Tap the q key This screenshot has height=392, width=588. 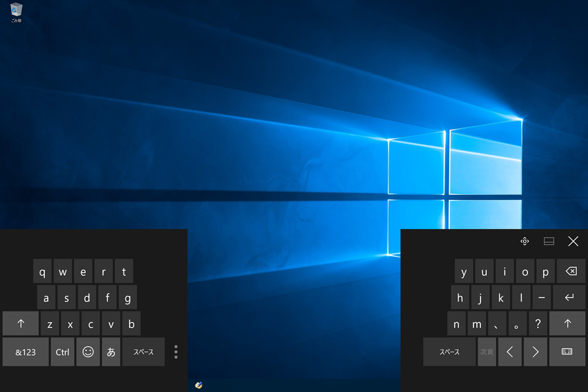(x=42, y=271)
